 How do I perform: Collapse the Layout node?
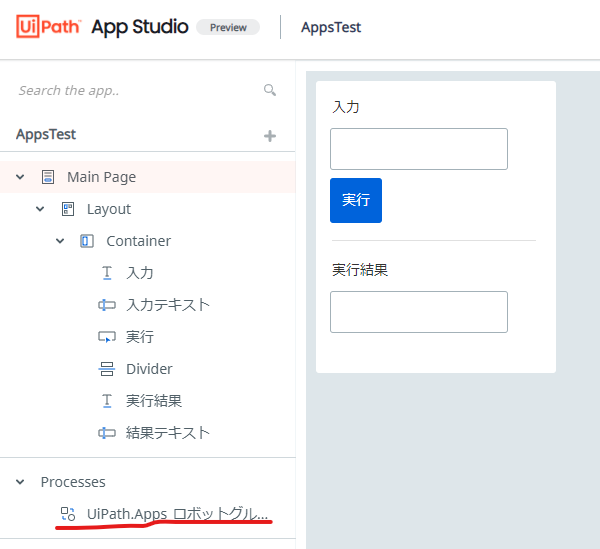40,209
